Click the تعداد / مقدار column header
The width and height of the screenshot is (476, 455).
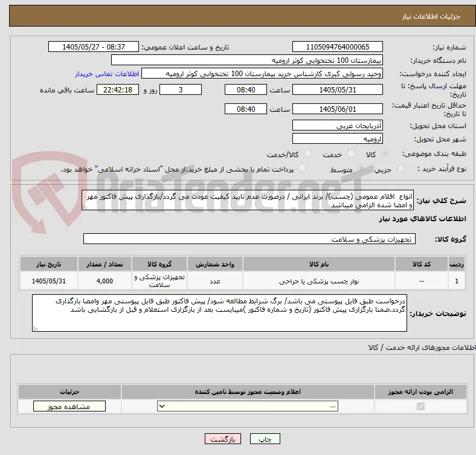(105, 264)
